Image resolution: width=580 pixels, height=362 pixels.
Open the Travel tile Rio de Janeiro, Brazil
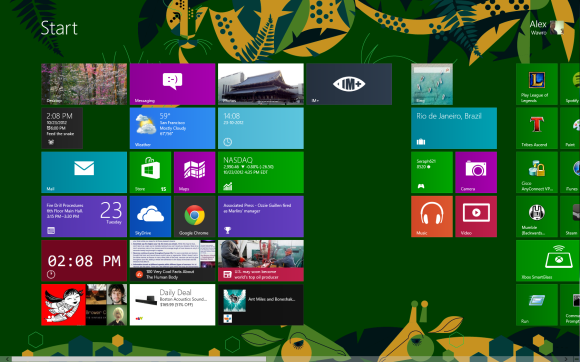point(454,128)
